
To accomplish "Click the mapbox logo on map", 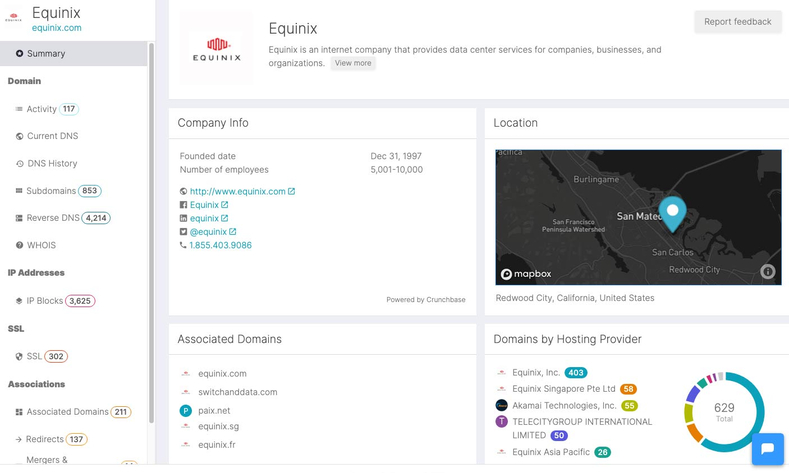I will 526,274.
